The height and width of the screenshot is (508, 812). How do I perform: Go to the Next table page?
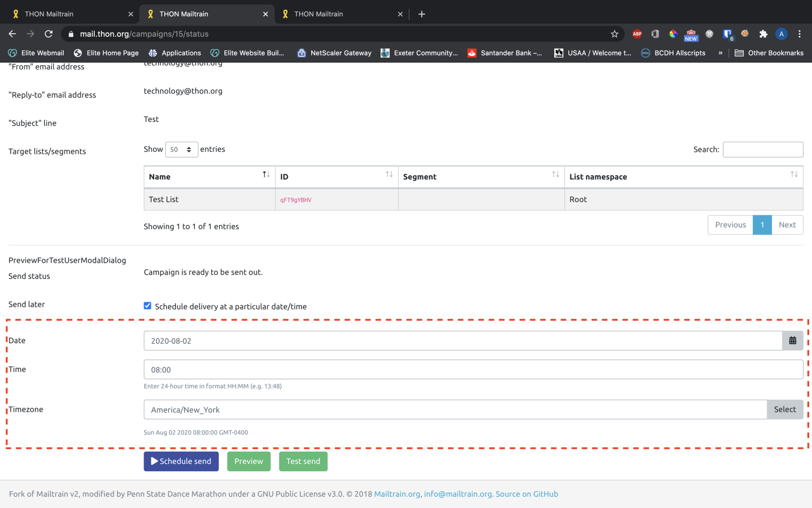tap(787, 225)
